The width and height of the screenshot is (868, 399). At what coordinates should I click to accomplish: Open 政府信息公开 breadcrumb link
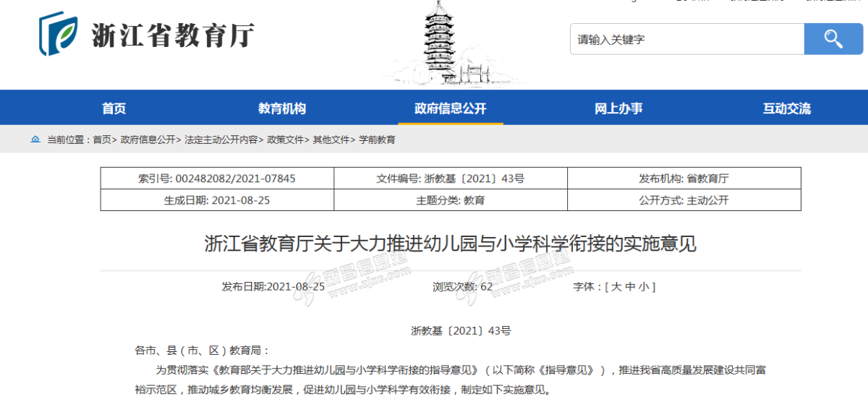148,140
